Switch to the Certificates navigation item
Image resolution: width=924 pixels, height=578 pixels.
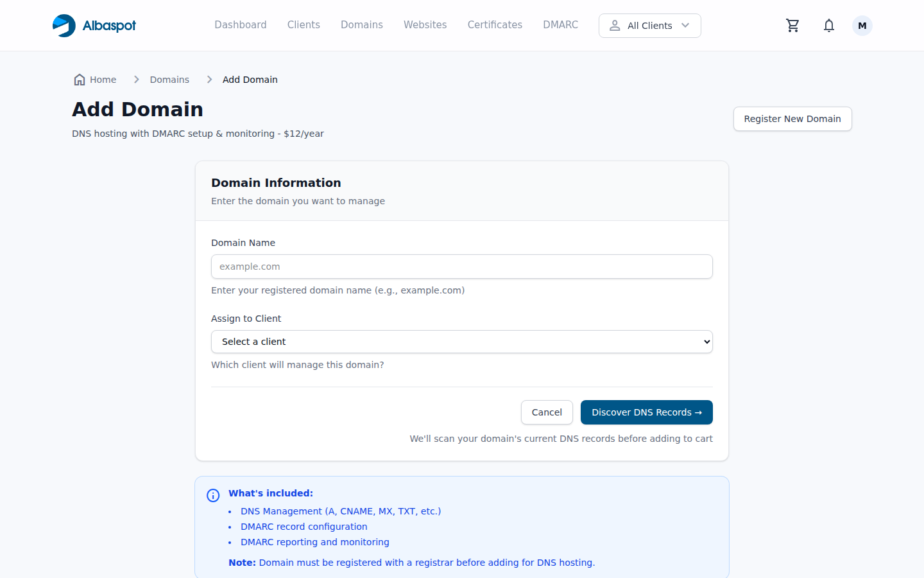pos(495,24)
